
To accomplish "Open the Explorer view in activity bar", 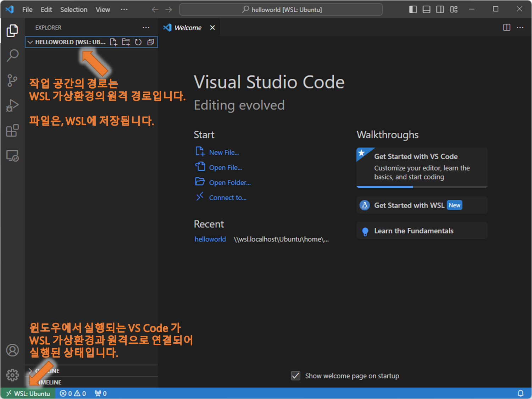I will pos(12,31).
